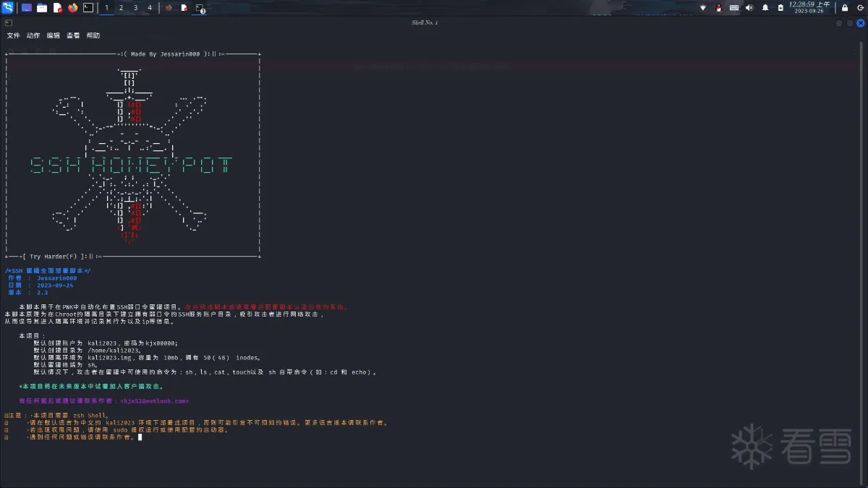Focus the running document editor taskbar button
Screen dimensions: 868x488
point(184,8)
